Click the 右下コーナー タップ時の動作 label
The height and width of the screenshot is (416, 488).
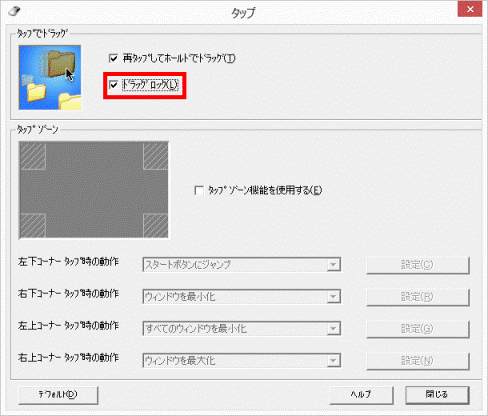[68, 294]
